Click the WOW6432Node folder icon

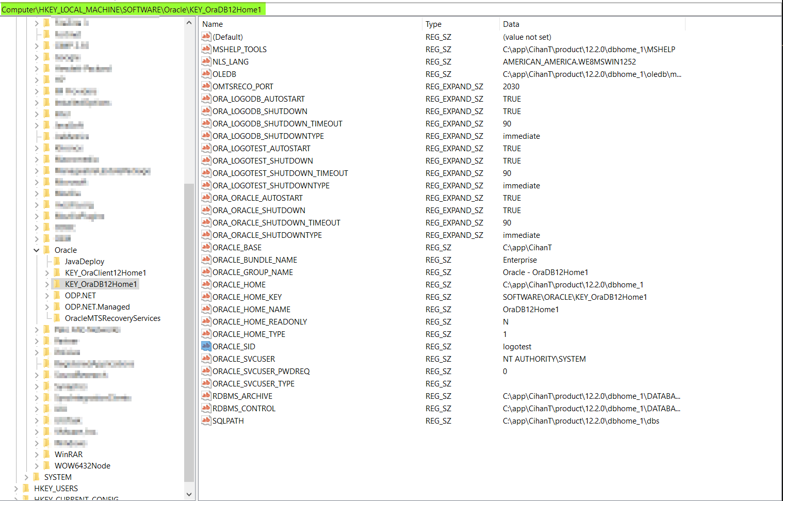coord(47,465)
